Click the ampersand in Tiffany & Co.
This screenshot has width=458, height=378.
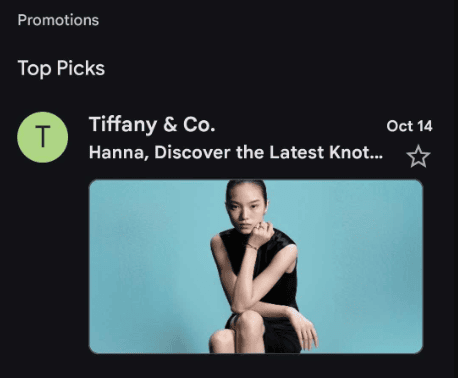pos(170,125)
